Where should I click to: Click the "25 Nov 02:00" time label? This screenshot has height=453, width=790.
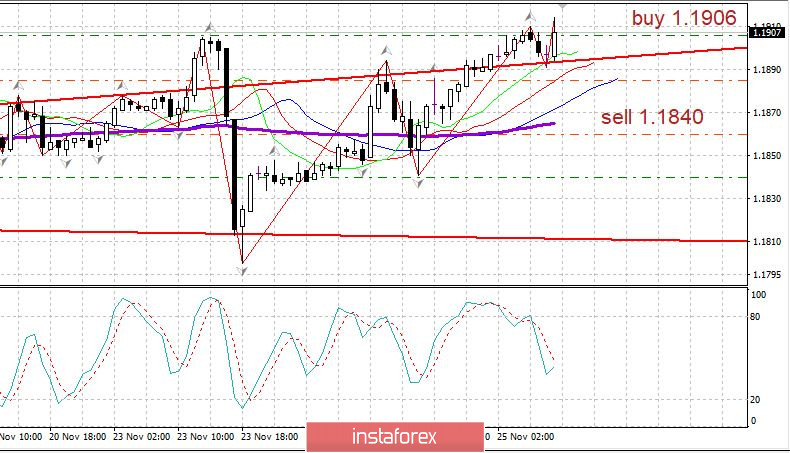tap(525, 436)
